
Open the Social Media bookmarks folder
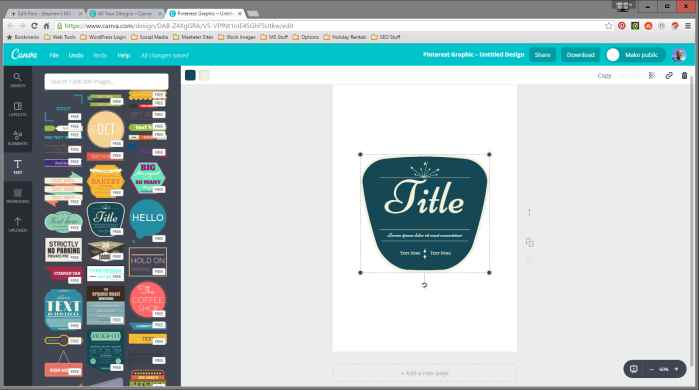[150, 37]
